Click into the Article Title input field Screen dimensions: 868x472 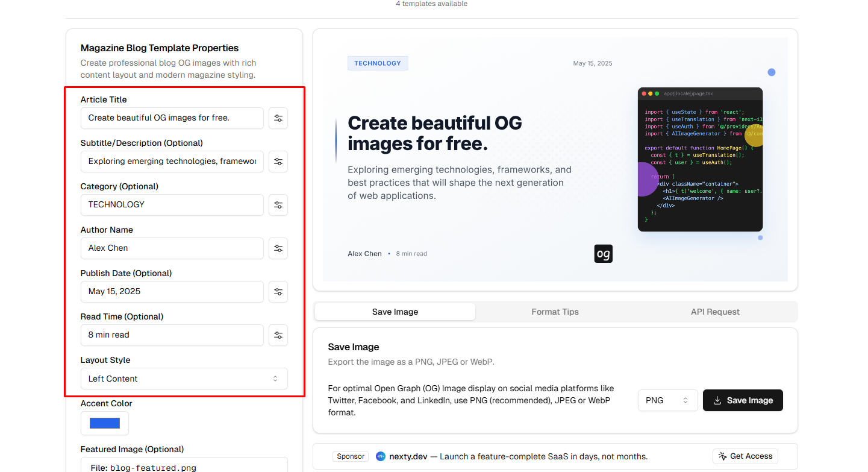coord(172,118)
